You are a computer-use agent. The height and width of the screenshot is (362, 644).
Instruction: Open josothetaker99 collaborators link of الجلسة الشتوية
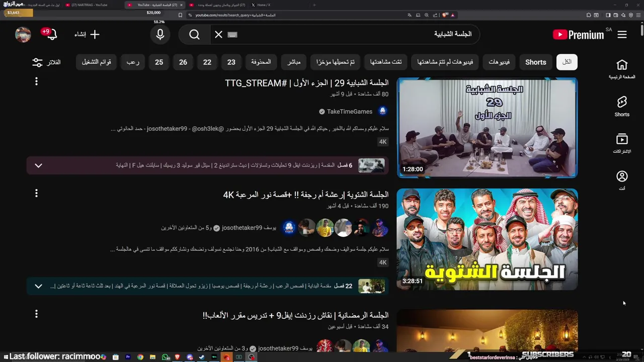219,228
